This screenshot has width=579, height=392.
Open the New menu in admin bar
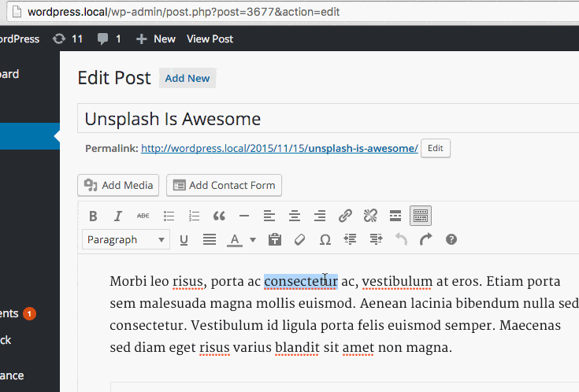[x=156, y=39]
